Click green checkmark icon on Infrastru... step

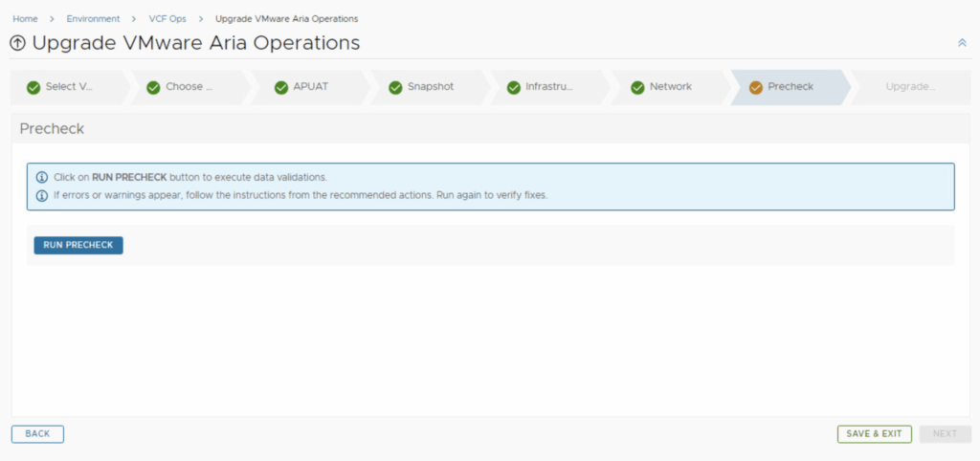tap(514, 87)
